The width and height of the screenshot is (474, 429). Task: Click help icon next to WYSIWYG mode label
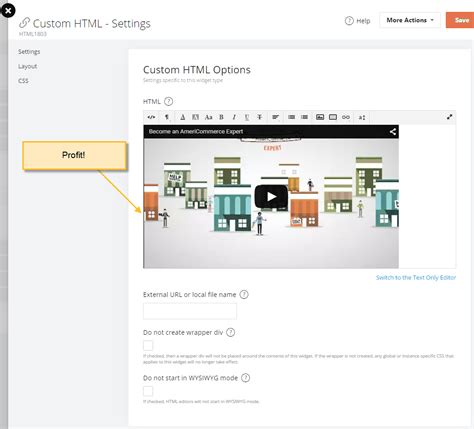(245, 378)
